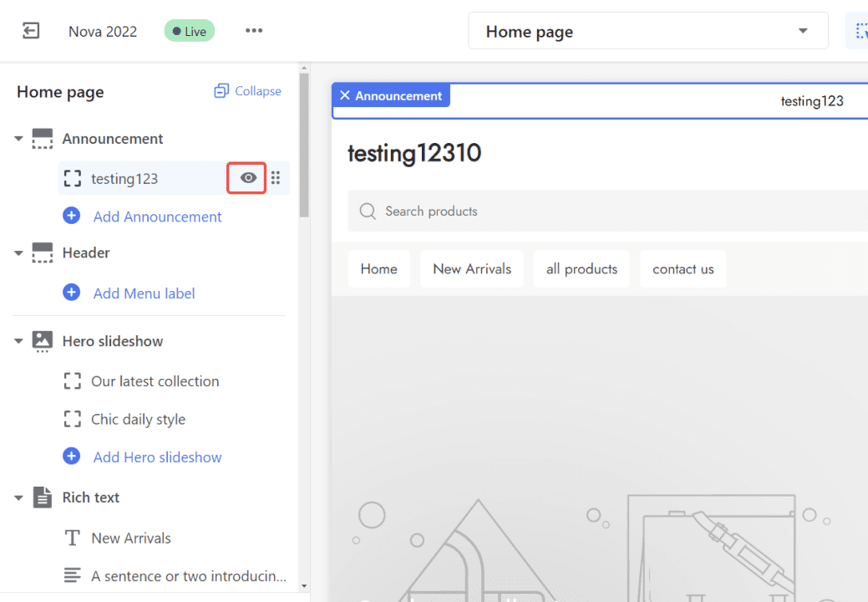Viewport: 868px width, 602px height.
Task: Click the Live status badge
Action: click(x=190, y=31)
